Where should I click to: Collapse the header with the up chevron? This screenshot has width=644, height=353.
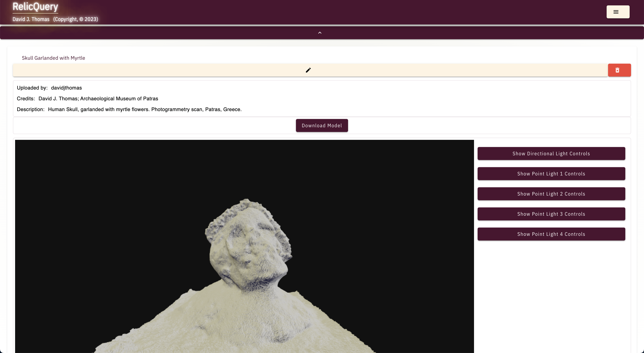pos(320,33)
